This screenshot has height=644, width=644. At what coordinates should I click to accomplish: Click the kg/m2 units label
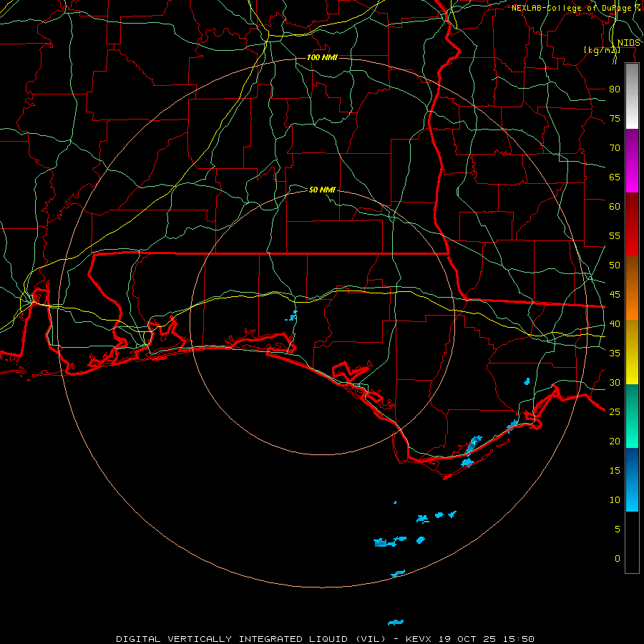point(602,50)
